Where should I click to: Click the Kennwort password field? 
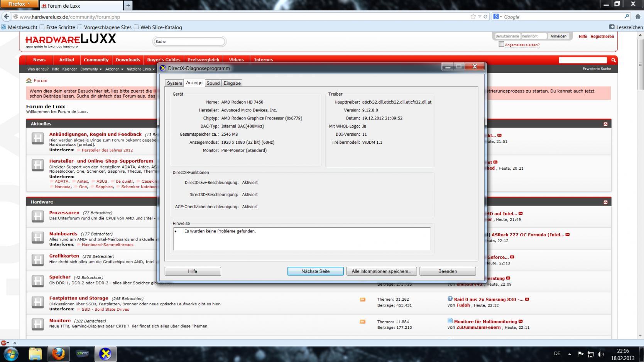tap(534, 36)
